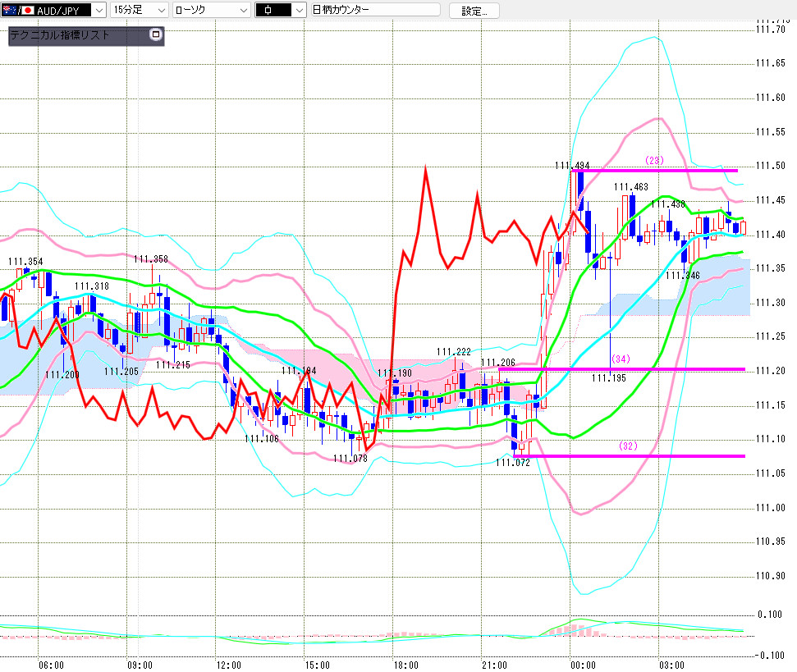Click the 111.206 price label

click(x=498, y=362)
